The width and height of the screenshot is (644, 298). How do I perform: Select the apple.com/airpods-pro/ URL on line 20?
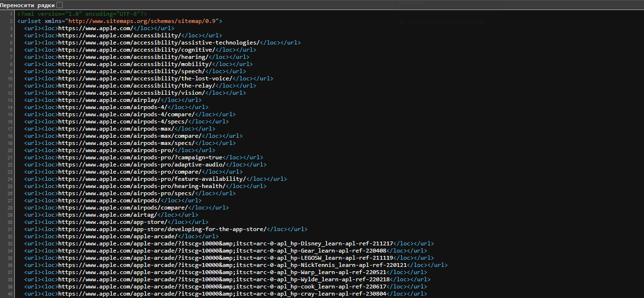pos(116,150)
